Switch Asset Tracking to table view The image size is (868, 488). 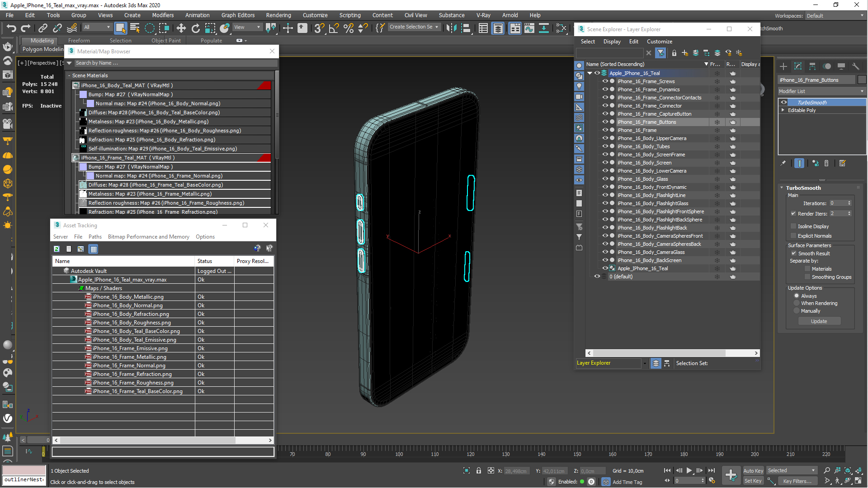(94, 249)
